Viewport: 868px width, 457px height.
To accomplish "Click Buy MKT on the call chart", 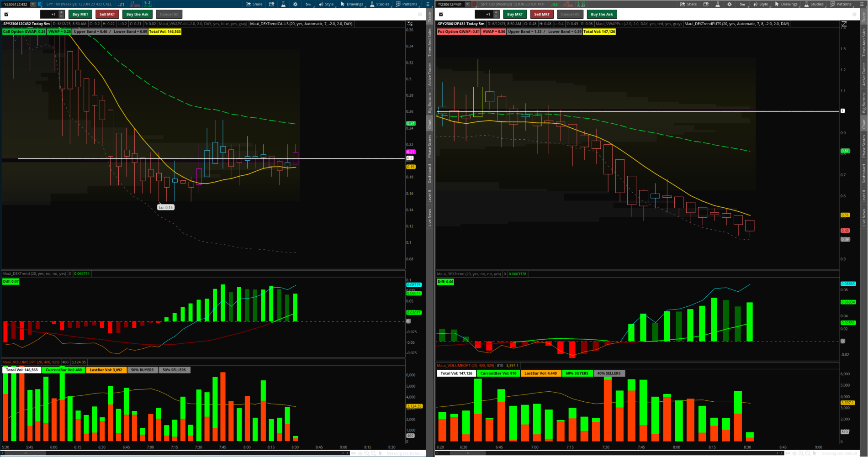I will [x=80, y=14].
